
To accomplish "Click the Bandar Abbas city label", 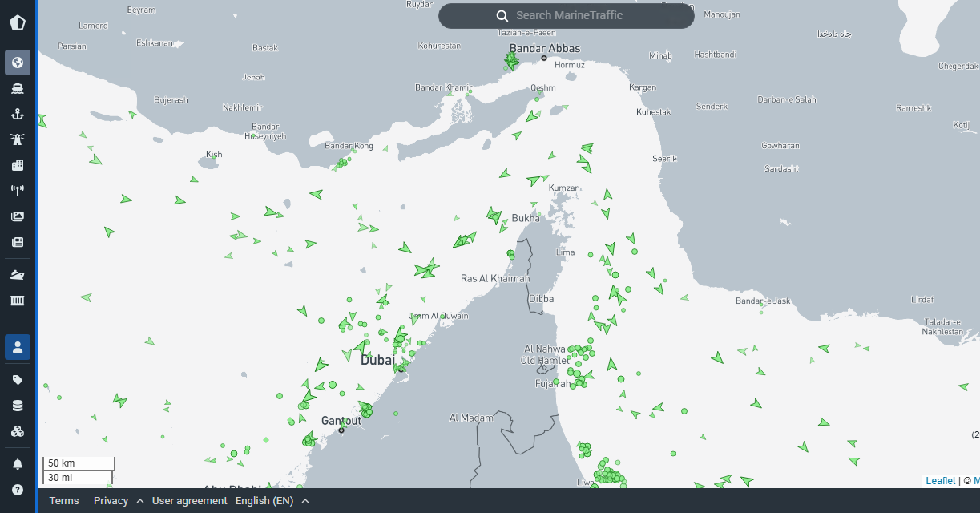I will 544,49.
